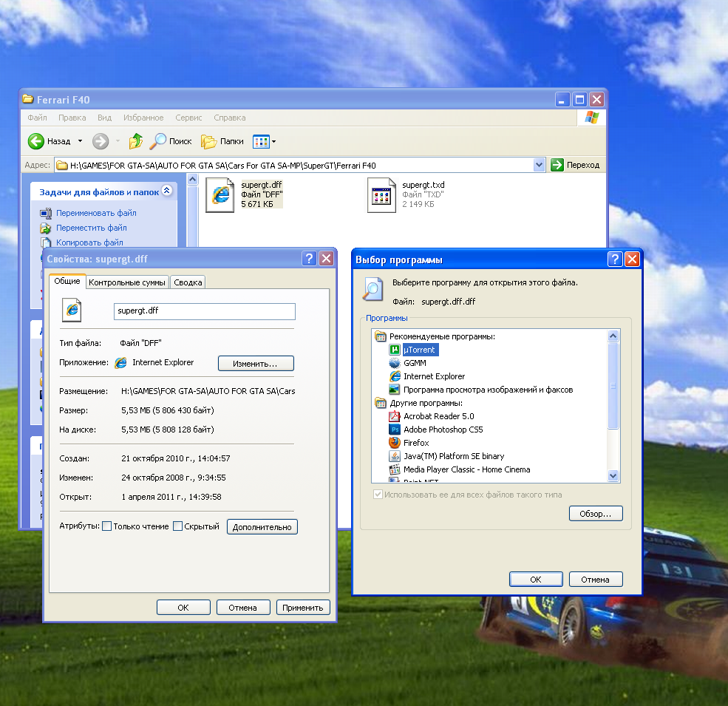Click the help question mark in program chooser
Viewport: 728px width, 706px height.
(615, 259)
